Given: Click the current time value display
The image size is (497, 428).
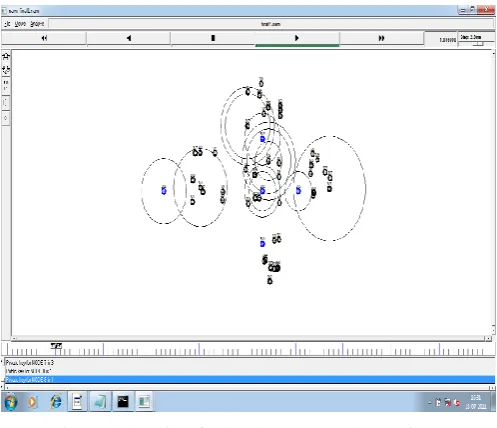Looking at the screenshot, I should pos(447,40).
